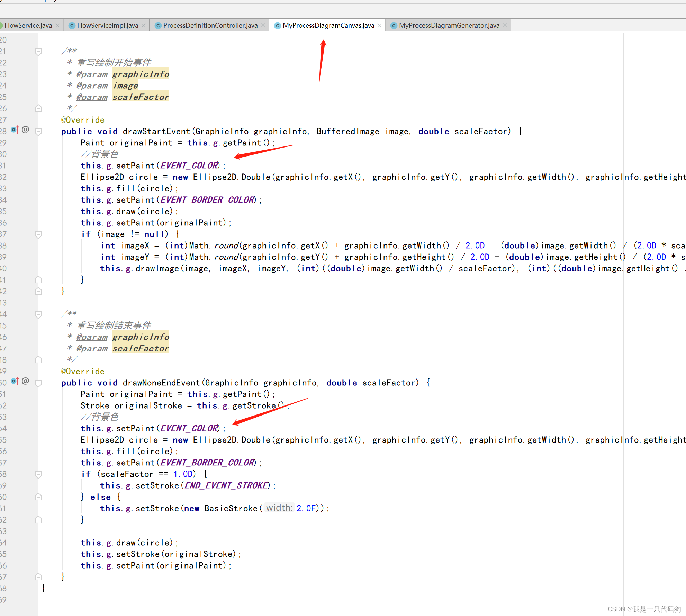Click the @ annotation gutter icon on line 28
The width and height of the screenshot is (686, 616).
25,130
